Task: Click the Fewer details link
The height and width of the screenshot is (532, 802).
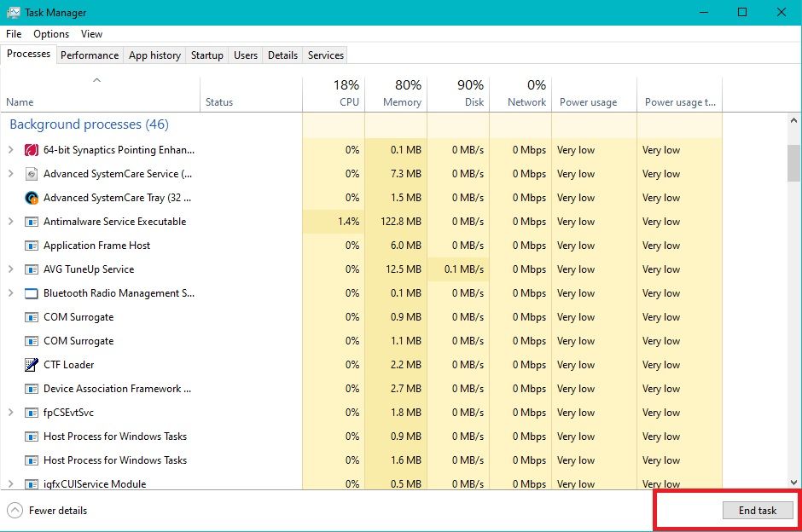Action: click(58, 510)
